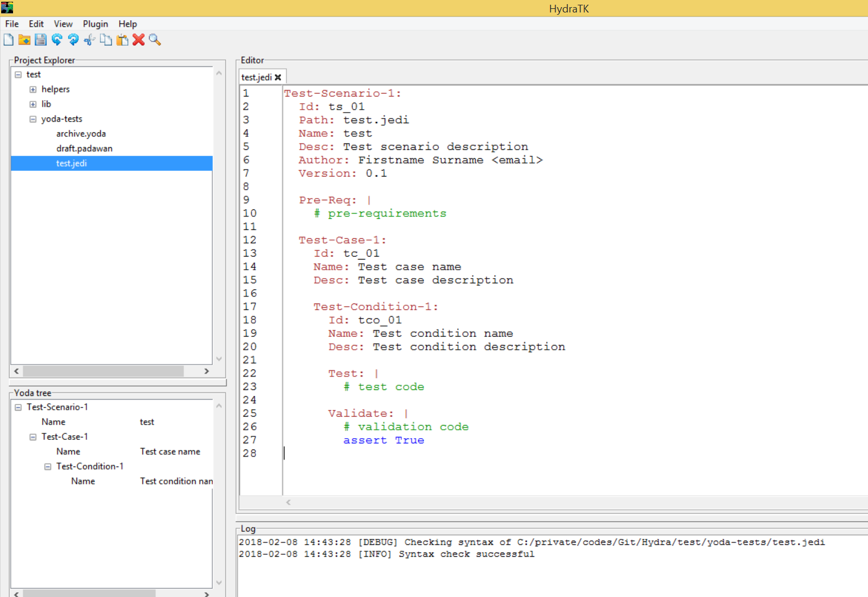The height and width of the screenshot is (597, 868).
Task: Click 'Test-Case-1:' in the editor
Action: (x=343, y=240)
